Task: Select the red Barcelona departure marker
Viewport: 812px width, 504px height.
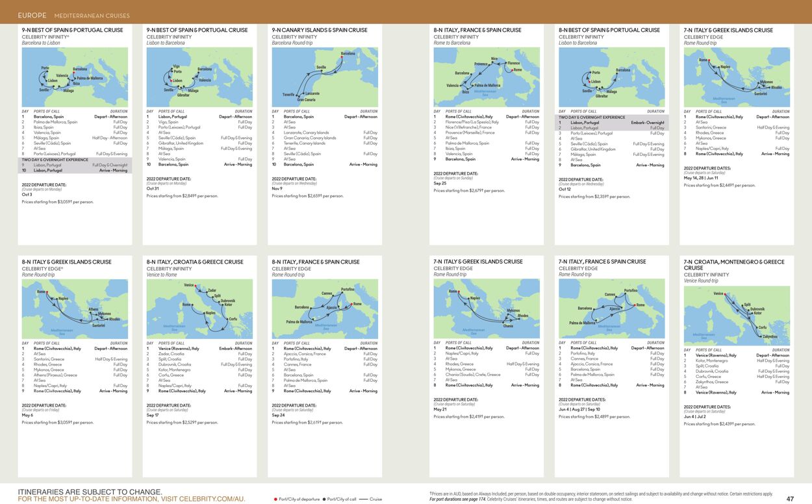Action: [x=74, y=72]
